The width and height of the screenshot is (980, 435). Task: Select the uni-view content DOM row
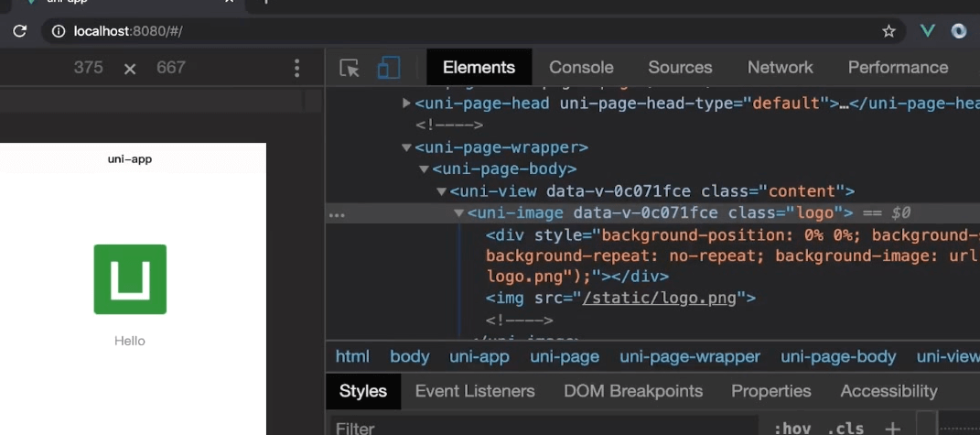pyautogui.click(x=652, y=190)
